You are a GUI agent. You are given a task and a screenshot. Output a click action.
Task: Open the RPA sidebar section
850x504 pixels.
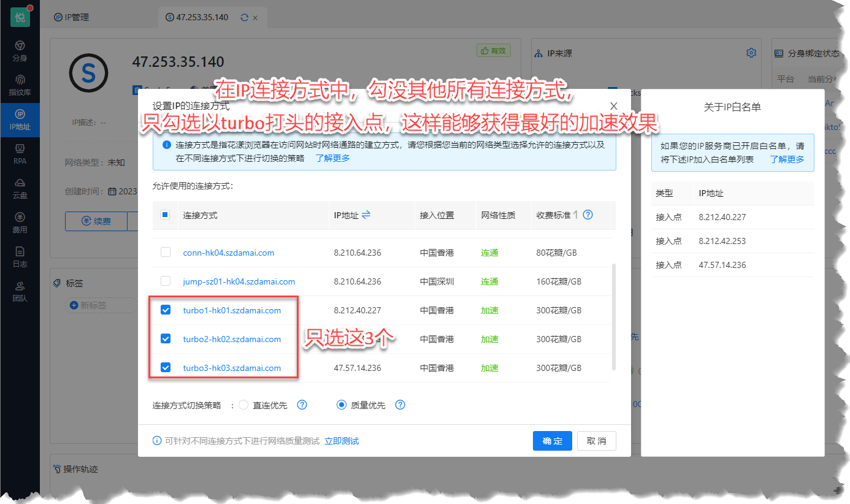[x=20, y=155]
